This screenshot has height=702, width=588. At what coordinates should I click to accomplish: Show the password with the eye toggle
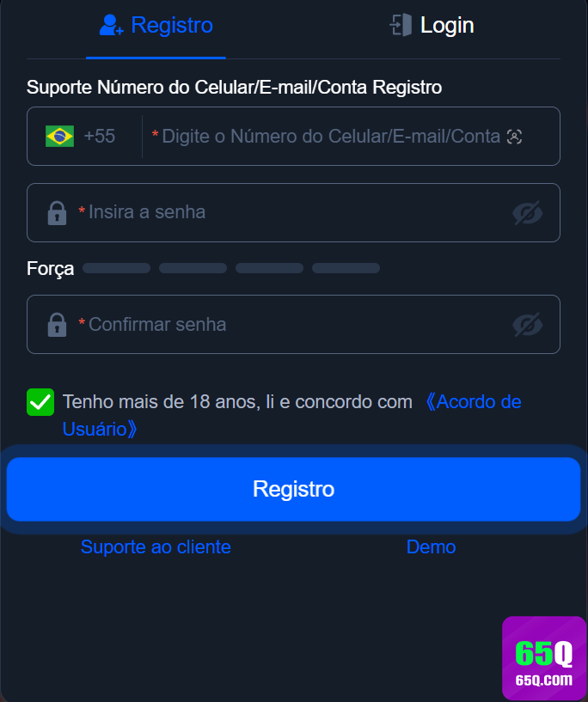coord(530,212)
